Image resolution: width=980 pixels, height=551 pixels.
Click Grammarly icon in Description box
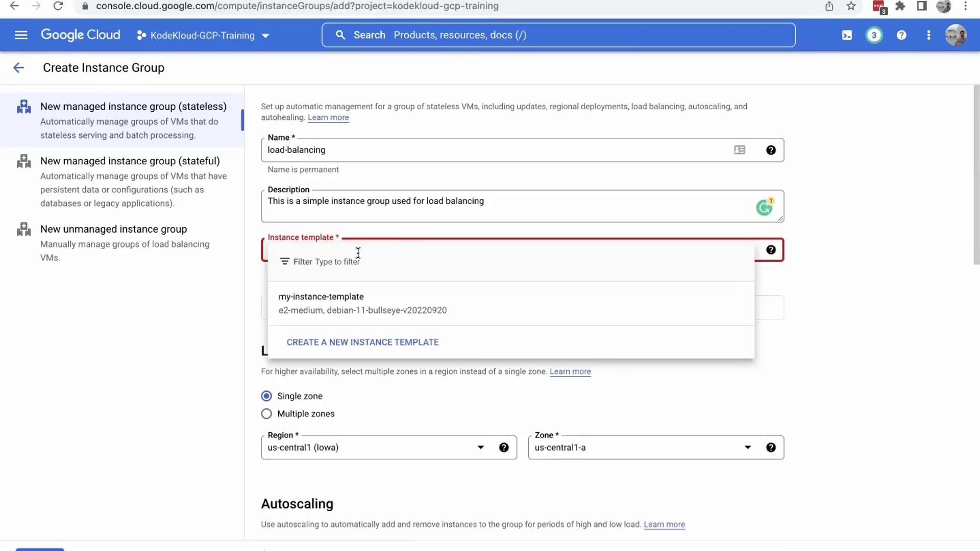point(764,208)
